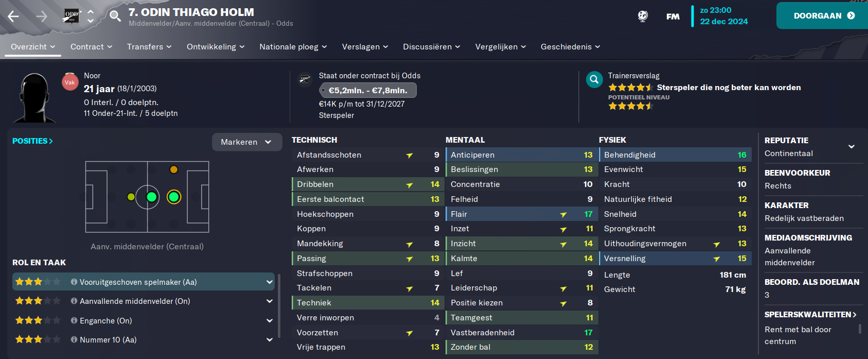Click the player value €5,2mln. - €7,8mln. bar

point(368,90)
